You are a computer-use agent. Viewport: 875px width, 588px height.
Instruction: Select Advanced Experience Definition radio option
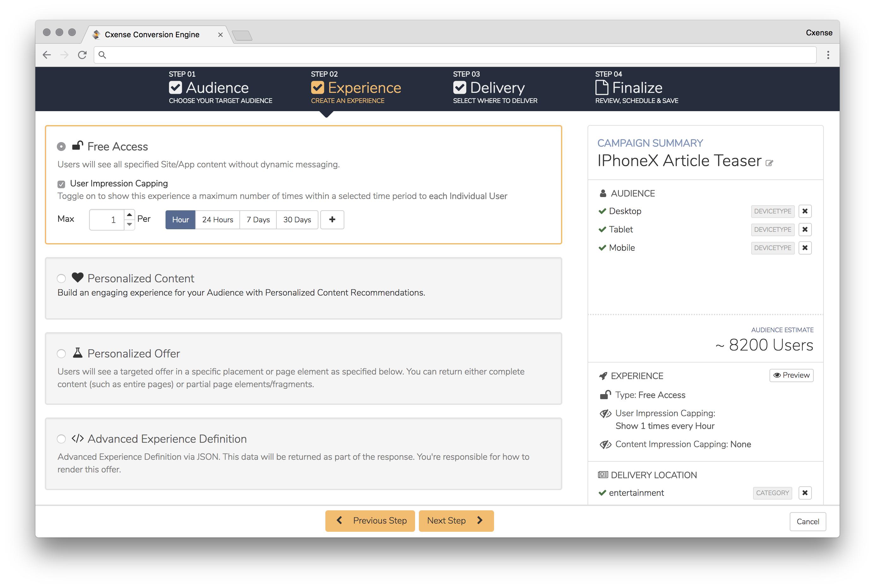[61, 439]
